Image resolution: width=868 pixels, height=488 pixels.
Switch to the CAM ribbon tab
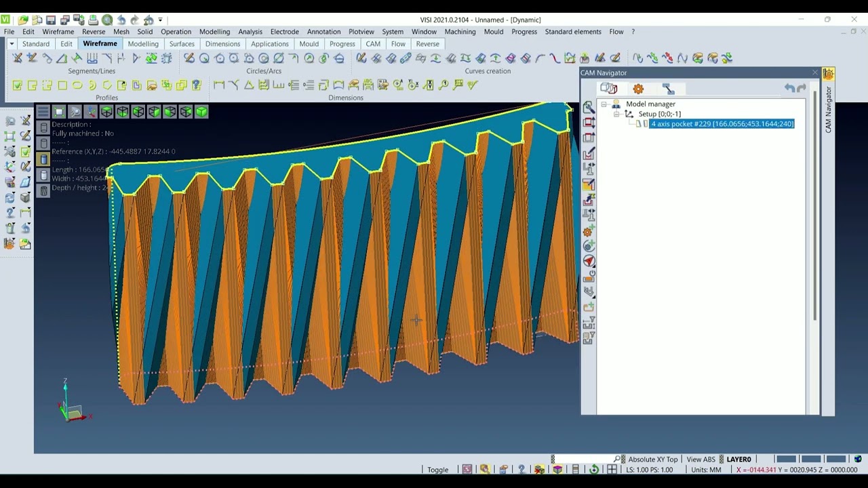(x=373, y=44)
